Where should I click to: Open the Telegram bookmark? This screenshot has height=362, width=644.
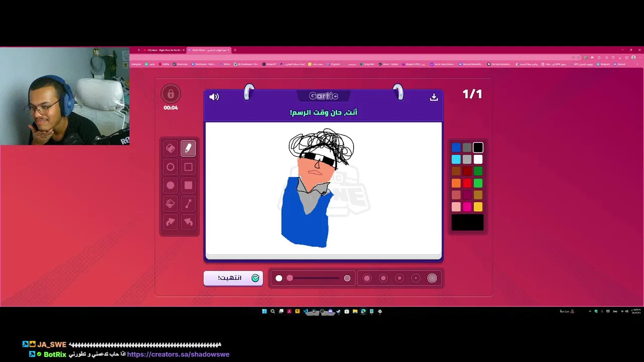(x=604, y=64)
